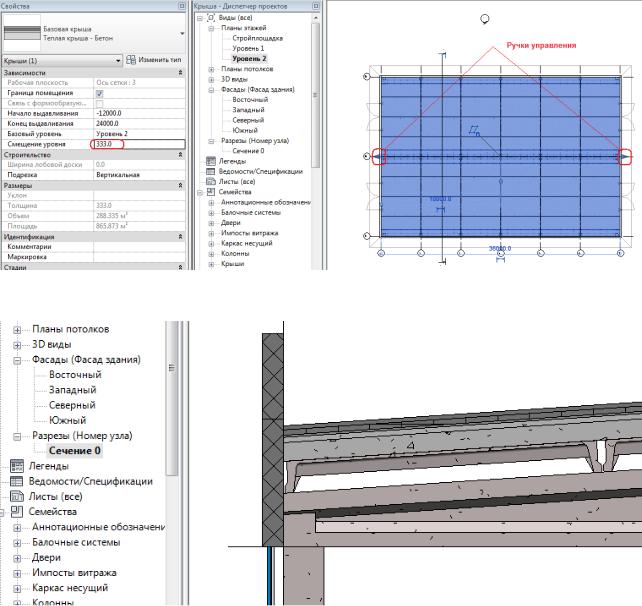This screenshot has height=606, width=642.
Task: Click Листы (все) icon in enlarged lower browser
Action: click(17, 496)
